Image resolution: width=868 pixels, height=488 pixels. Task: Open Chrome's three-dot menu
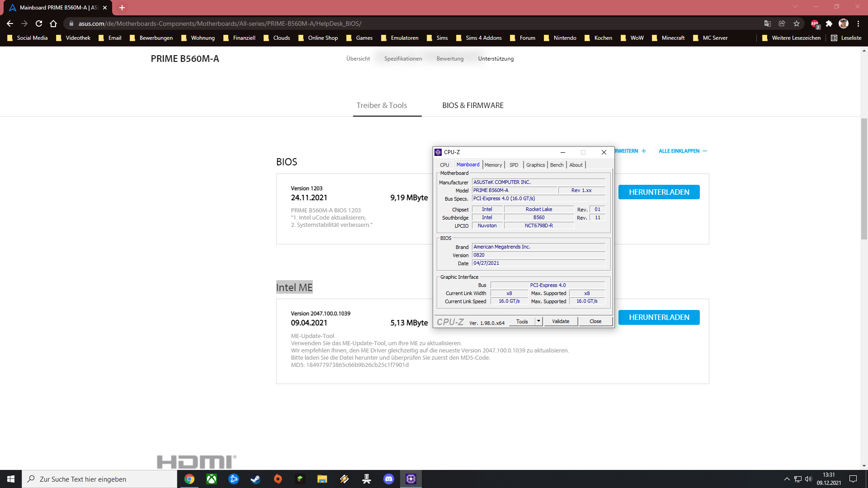point(858,23)
